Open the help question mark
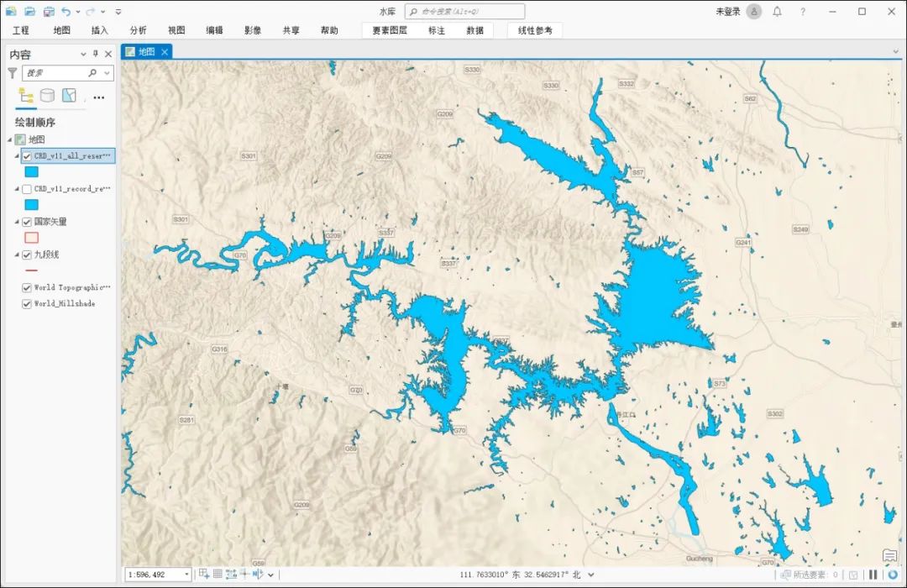The height and width of the screenshot is (588, 907). [802, 12]
